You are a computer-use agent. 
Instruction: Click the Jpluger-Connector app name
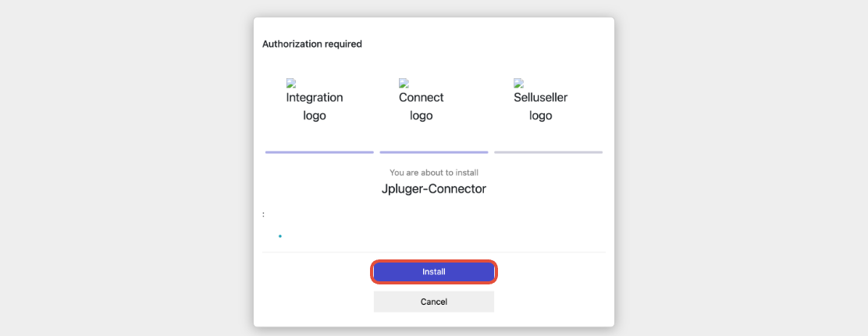pyautogui.click(x=434, y=188)
